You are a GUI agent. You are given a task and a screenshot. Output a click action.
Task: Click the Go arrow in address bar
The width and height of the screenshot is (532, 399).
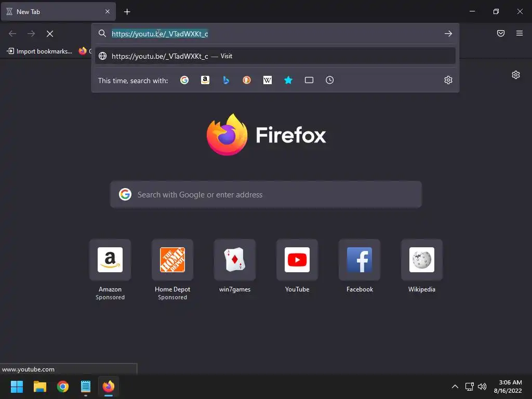click(448, 34)
